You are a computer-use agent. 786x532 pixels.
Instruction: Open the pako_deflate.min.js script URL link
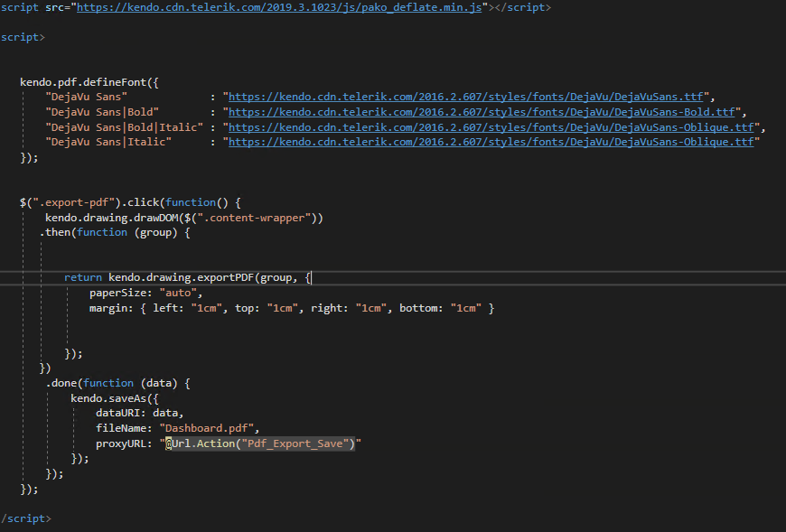(279, 7)
